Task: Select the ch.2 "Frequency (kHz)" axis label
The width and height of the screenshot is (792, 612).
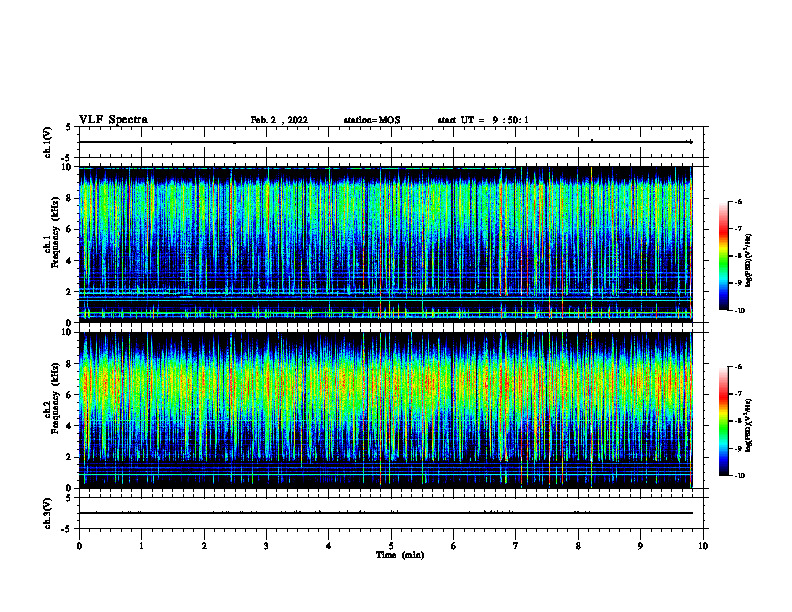Action: pos(56,398)
